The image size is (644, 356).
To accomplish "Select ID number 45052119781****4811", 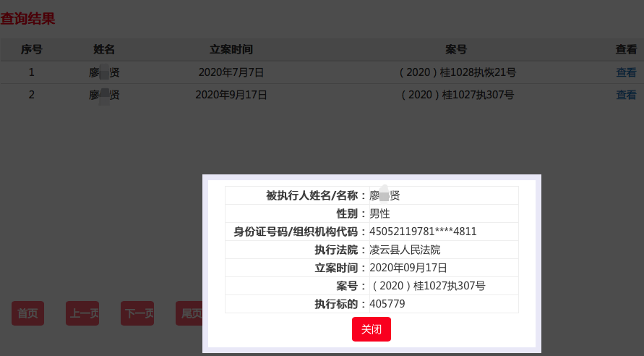I will [423, 232].
